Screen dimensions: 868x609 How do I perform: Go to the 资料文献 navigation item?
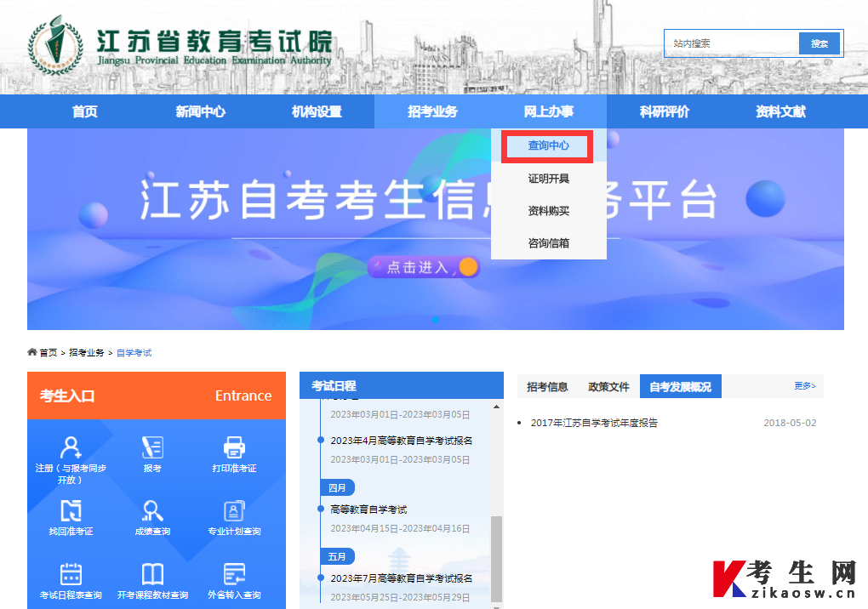click(780, 111)
